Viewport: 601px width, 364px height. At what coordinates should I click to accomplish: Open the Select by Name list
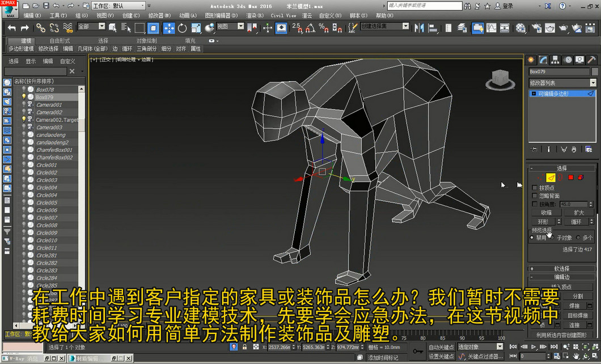pyautogui.click(x=126, y=28)
